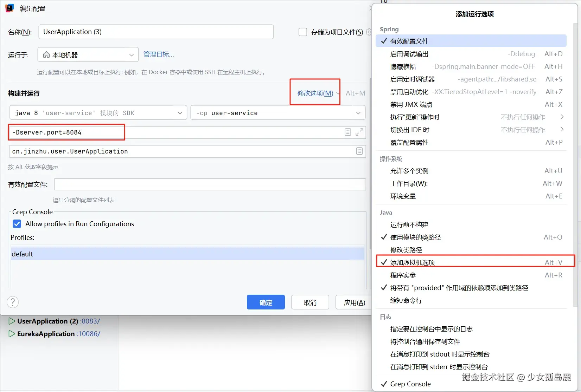Select UserApplication (2) in the services list
Image resolution: width=581 pixels, height=392 pixels.
(x=47, y=321)
